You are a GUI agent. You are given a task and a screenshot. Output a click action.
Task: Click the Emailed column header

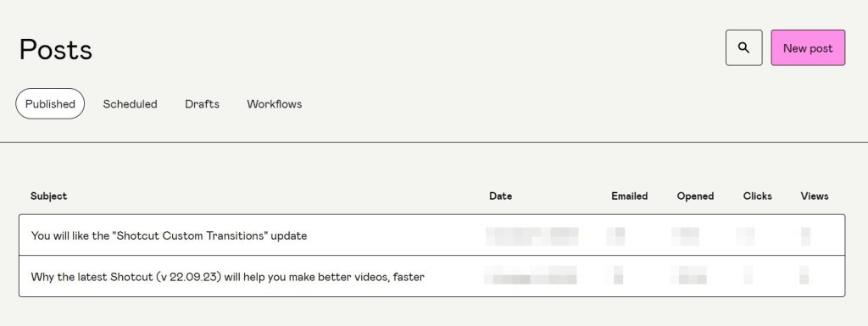pyautogui.click(x=630, y=196)
